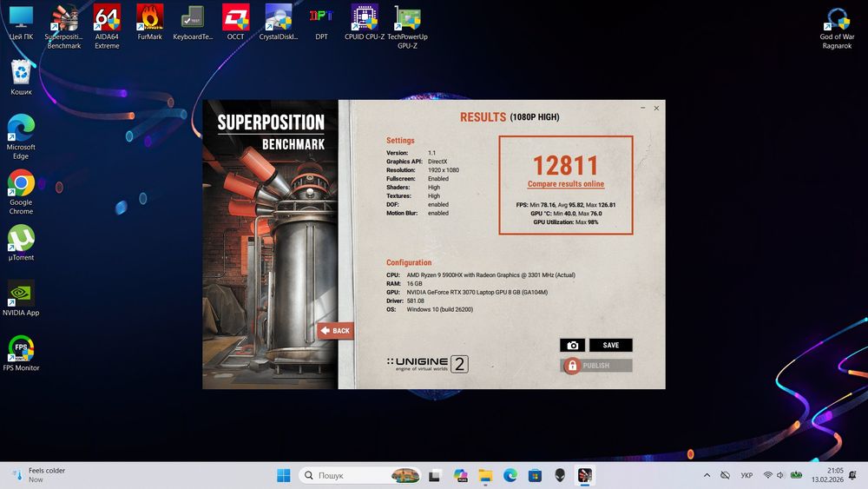Image resolution: width=868 pixels, height=489 pixels.
Task: Open the battery tray icon
Action: 797,475
